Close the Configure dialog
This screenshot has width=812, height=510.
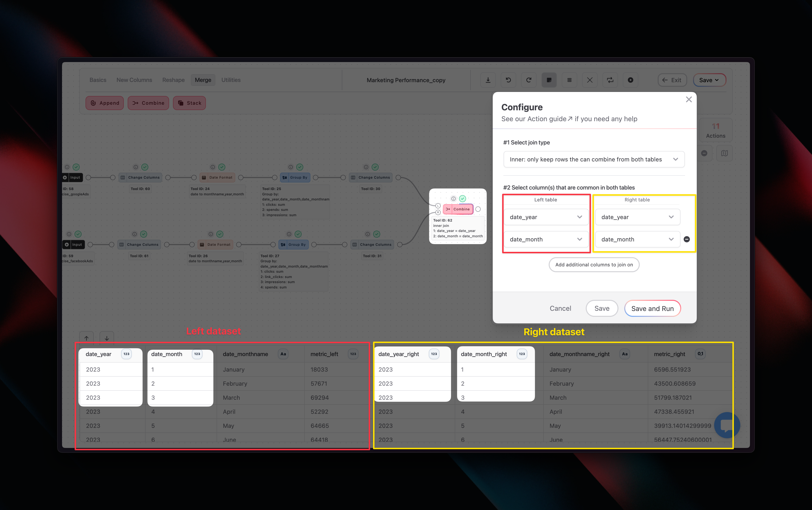click(x=689, y=100)
